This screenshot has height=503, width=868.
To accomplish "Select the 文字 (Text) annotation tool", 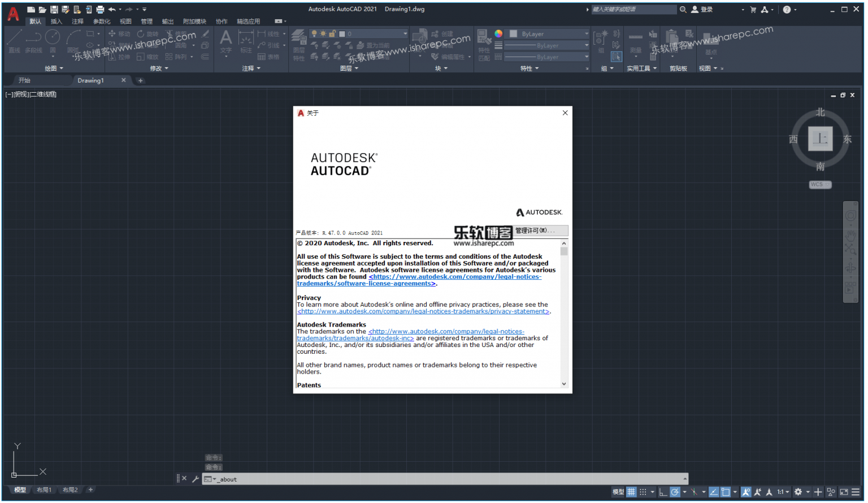I will coord(226,42).
